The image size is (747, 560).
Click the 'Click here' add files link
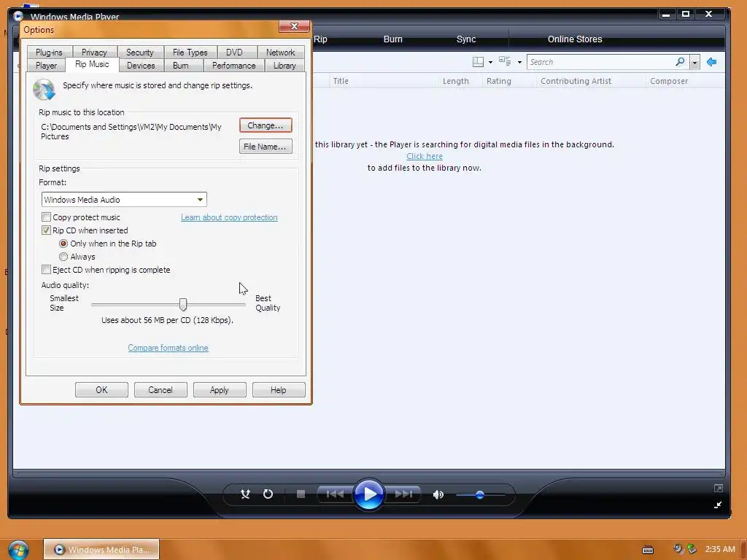click(425, 156)
